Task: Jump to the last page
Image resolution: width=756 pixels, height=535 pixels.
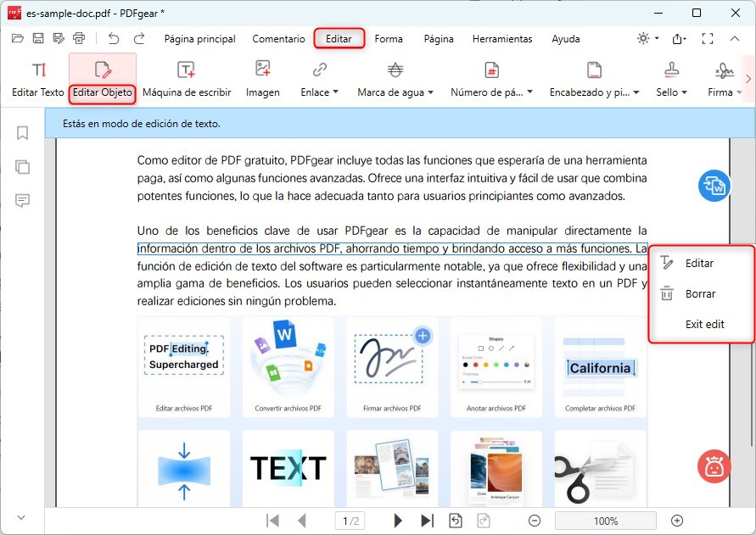Action: (x=427, y=521)
